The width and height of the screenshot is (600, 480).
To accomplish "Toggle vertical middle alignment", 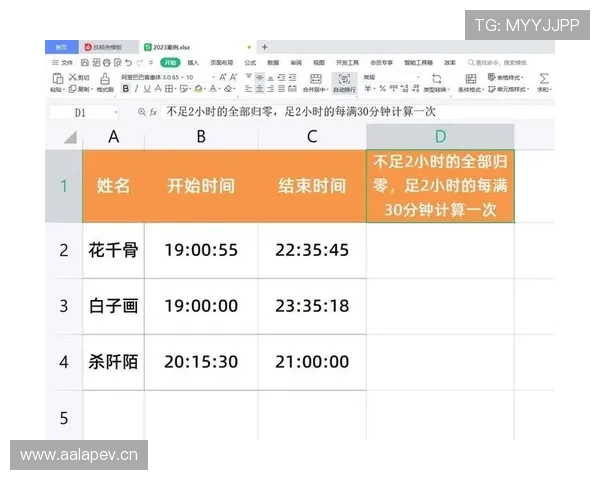I will 260,77.
